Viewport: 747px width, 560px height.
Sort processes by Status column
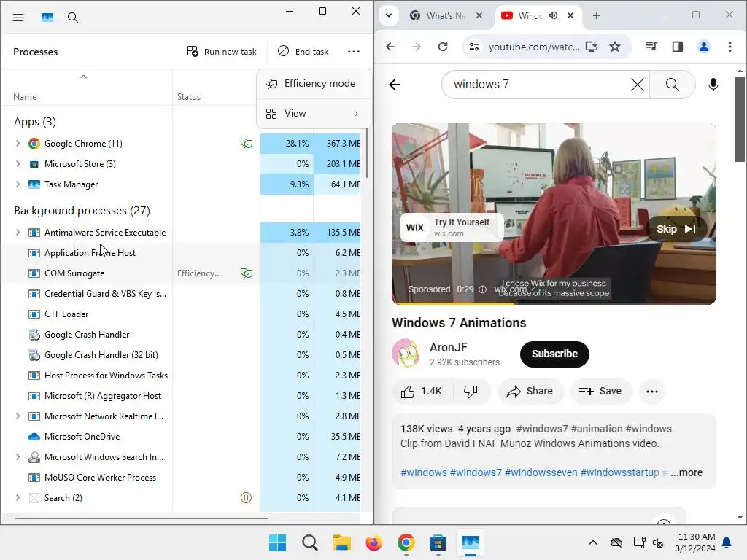pos(189,97)
